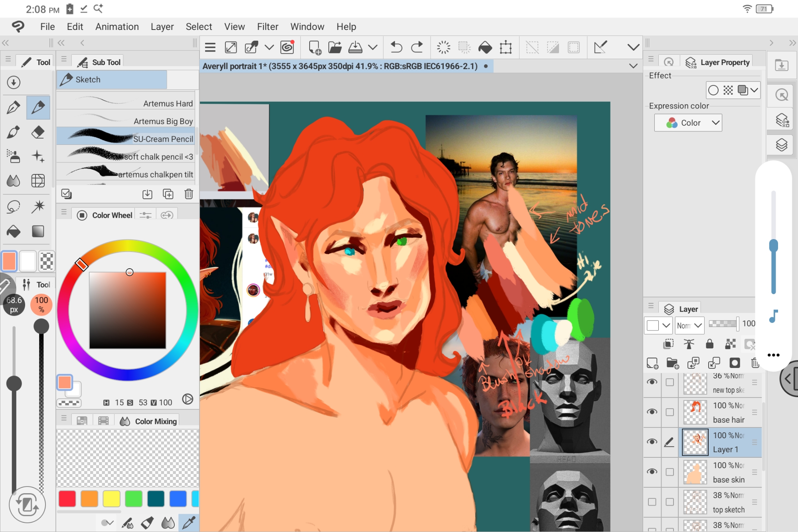Click the Redo arrow in toolbar
This screenshot has height=532, width=798.
click(x=417, y=47)
